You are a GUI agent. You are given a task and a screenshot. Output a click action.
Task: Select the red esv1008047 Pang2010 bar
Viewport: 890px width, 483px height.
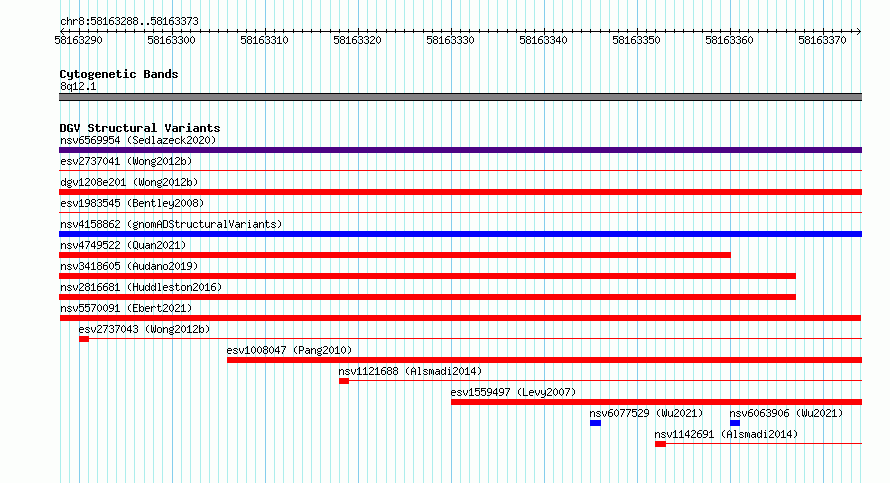pyautogui.click(x=544, y=360)
